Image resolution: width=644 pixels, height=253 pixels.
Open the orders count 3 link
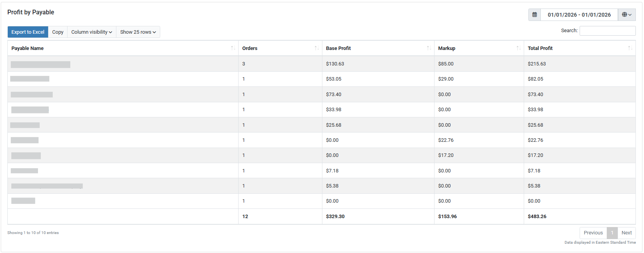tap(244, 64)
